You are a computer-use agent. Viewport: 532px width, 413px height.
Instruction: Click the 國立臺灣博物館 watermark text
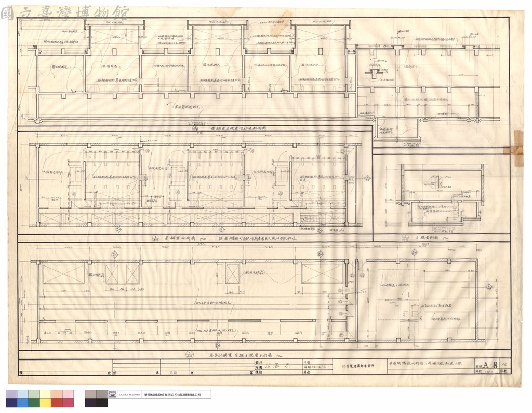pos(64,14)
